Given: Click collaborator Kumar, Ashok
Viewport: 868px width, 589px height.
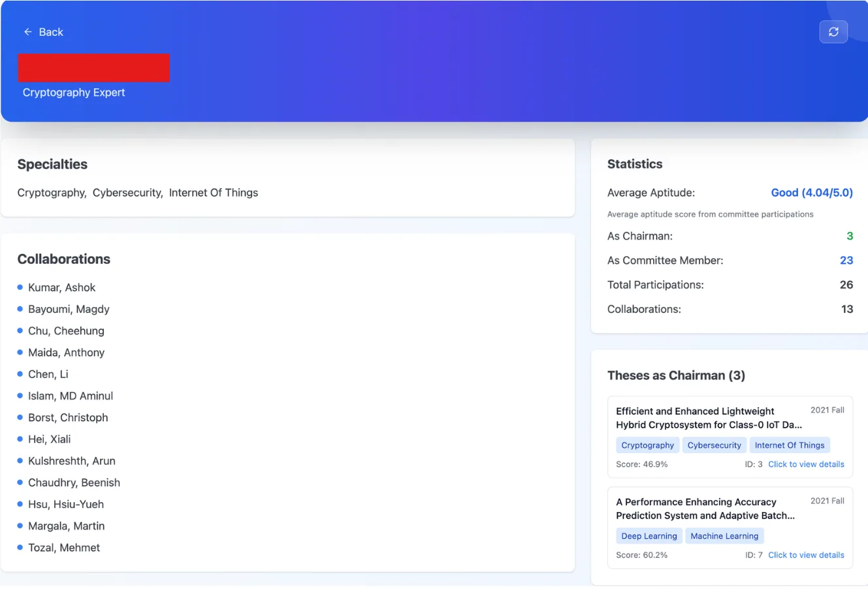Looking at the screenshot, I should pos(61,287).
